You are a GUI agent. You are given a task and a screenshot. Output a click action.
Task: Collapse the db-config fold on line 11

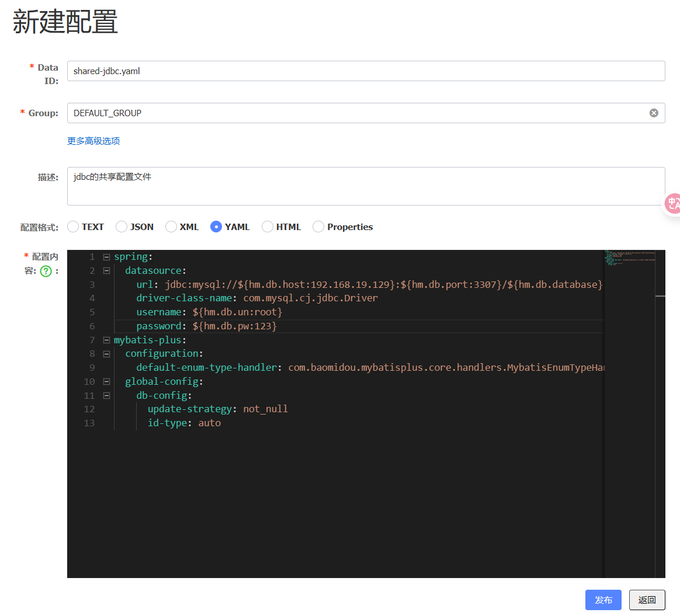[106, 395]
